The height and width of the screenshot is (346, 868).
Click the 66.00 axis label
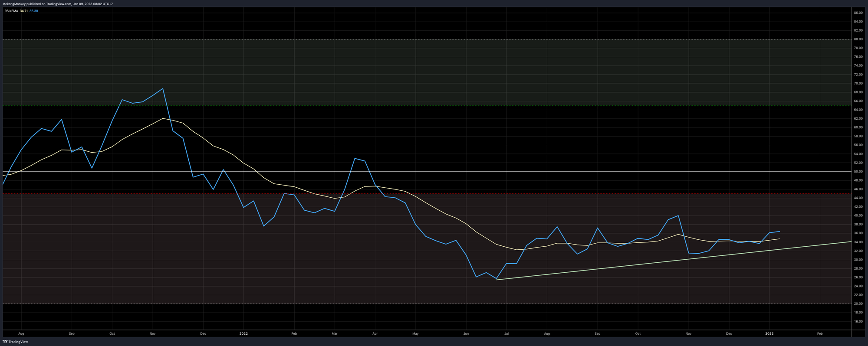858,101
